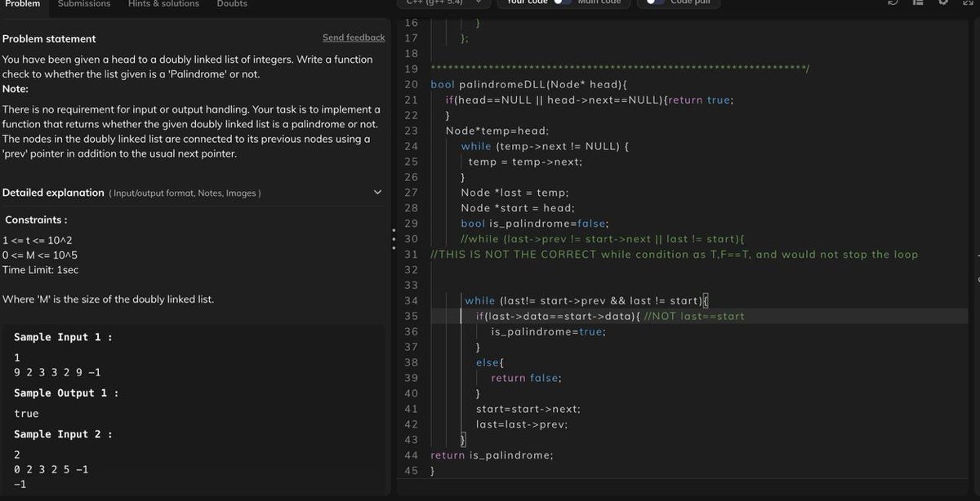The width and height of the screenshot is (980, 501).
Task: Click the 'last=last->prev;' code line
Action: click(x=522, y=424)
